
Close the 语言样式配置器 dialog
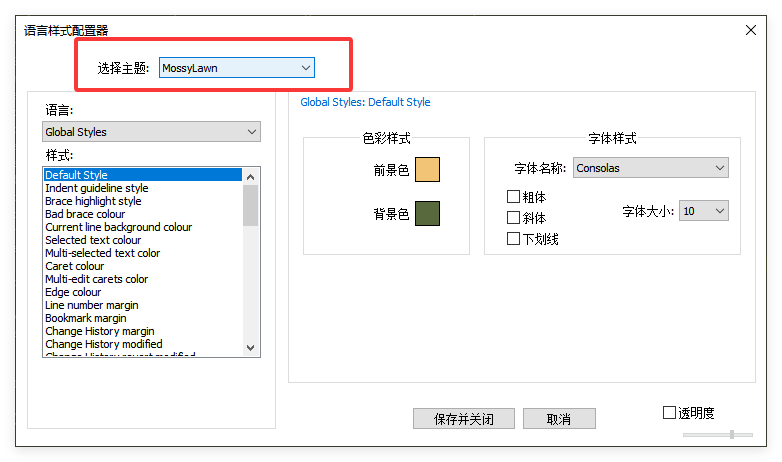click(x=751, y=30)
